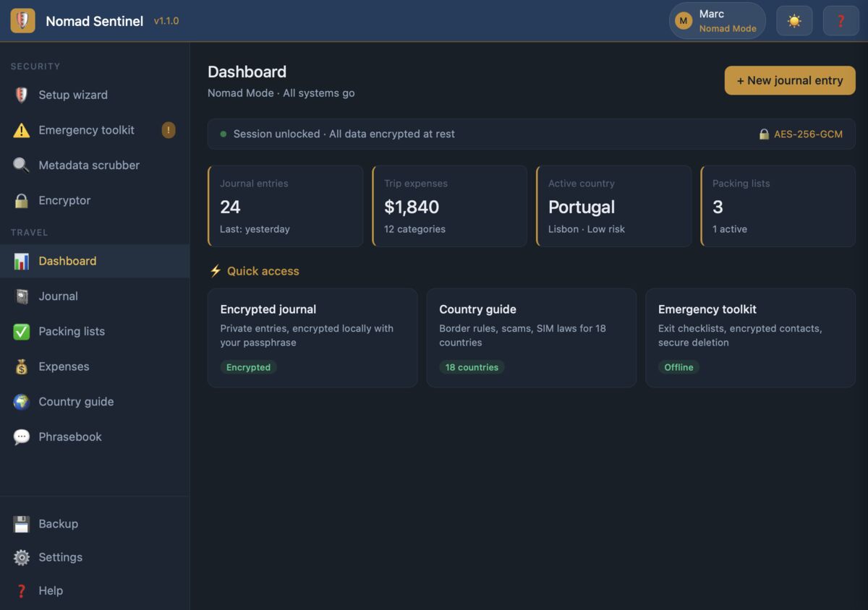This screenshot has width=868, height=610.
Task: Click the Expenses money bag icon
Action: [x=22, y=367]
